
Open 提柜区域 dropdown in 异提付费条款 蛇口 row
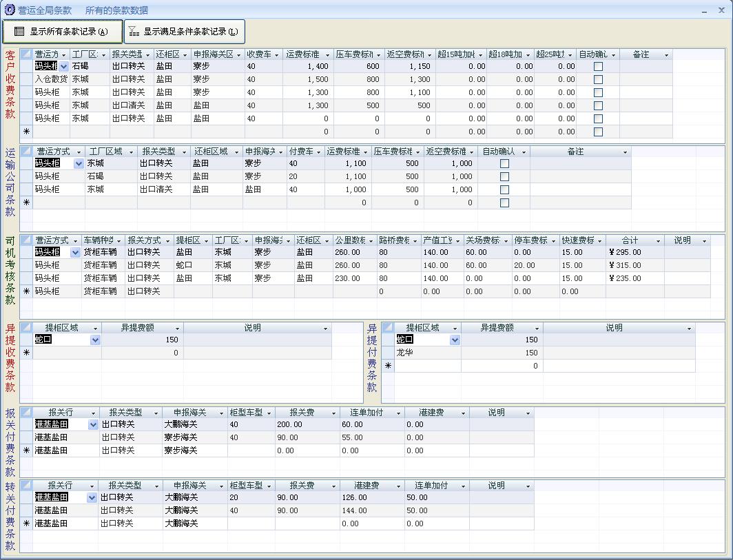455,340
